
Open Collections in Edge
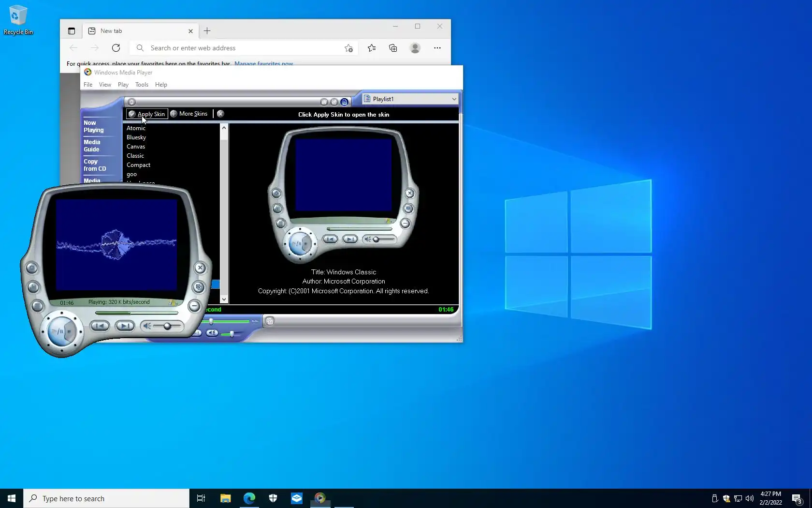pyautogui.click(x=393, y=48)
